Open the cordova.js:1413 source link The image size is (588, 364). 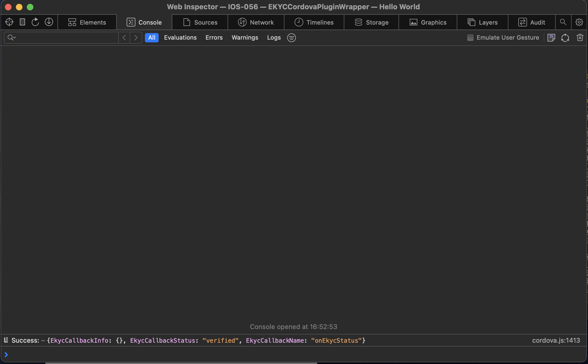pos(556,340)
